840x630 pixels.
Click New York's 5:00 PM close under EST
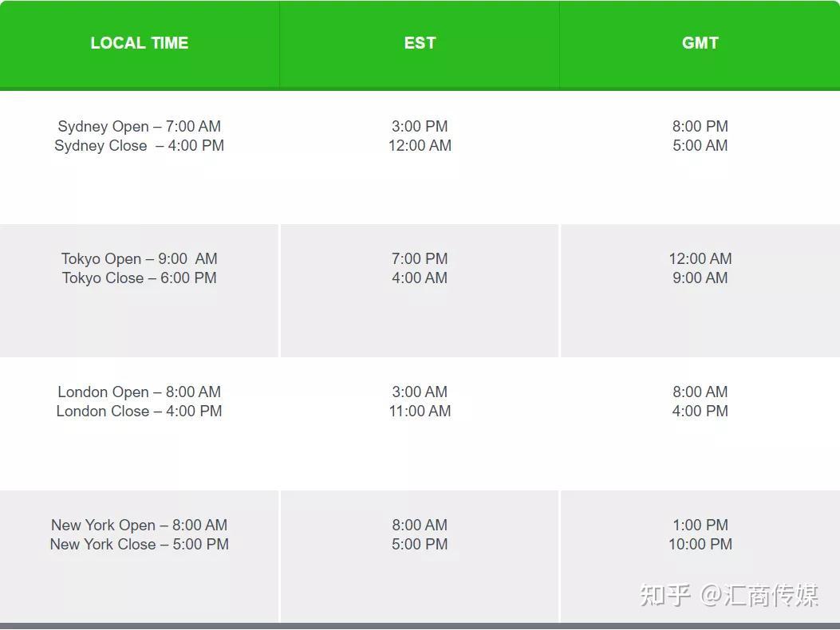click(420, 545)
